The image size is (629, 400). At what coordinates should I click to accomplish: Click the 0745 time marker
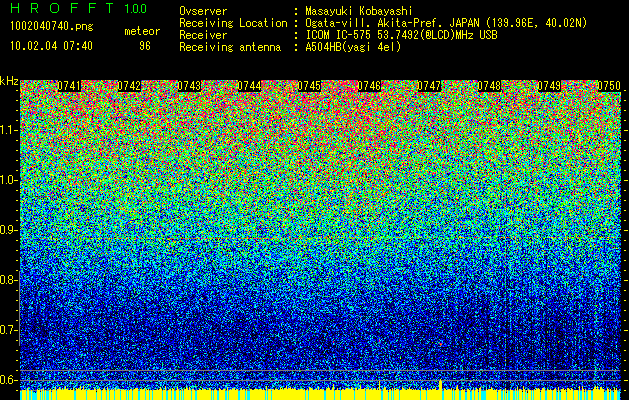tap(309, 86)
